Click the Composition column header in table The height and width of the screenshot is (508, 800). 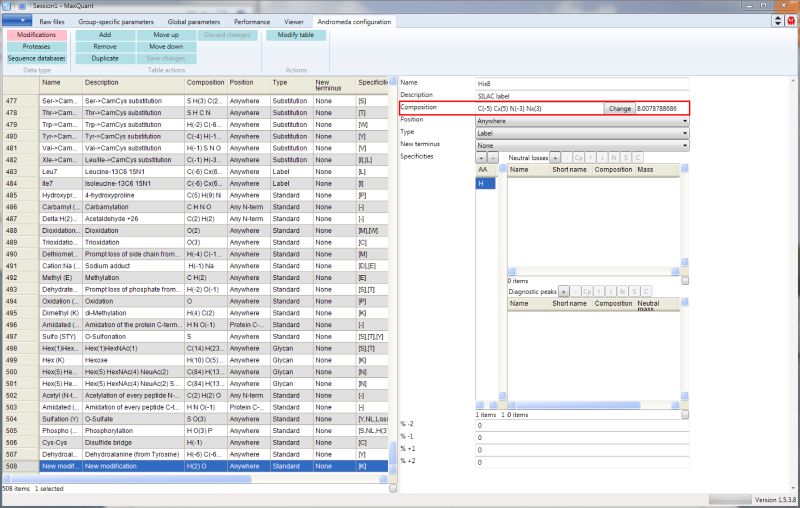tap(205, 85)
